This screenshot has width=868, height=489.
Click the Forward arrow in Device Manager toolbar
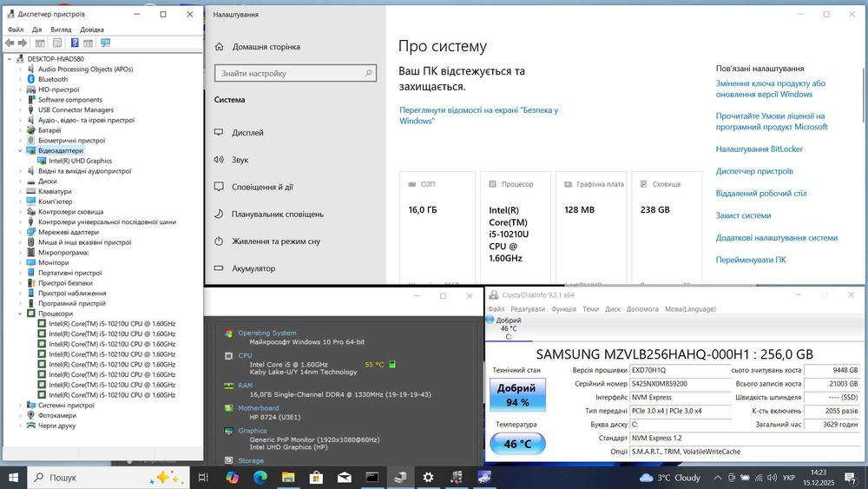point(23,43)
